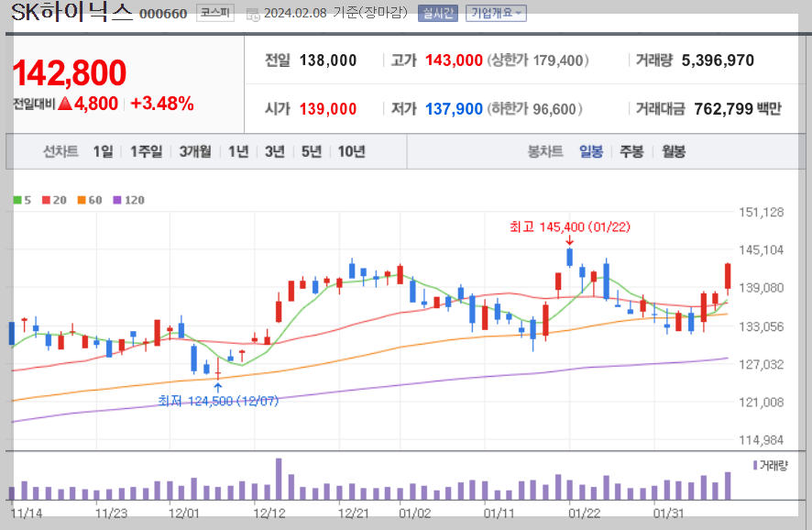
Task: Click the 133,056 price axis label
Action: point(762,326)
